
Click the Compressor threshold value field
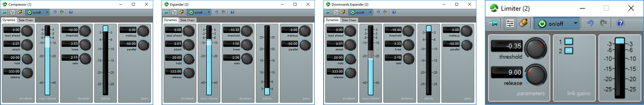pos(70,30)
